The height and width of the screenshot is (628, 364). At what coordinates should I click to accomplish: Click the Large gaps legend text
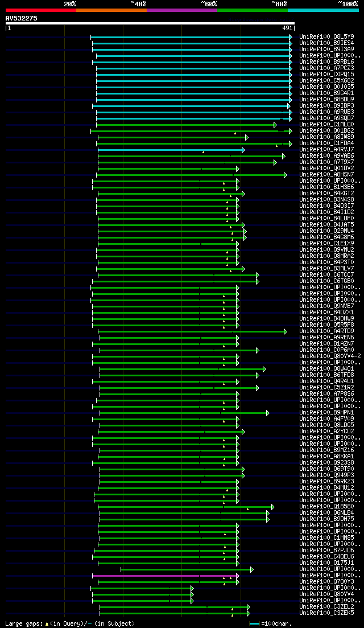[70, 623]
